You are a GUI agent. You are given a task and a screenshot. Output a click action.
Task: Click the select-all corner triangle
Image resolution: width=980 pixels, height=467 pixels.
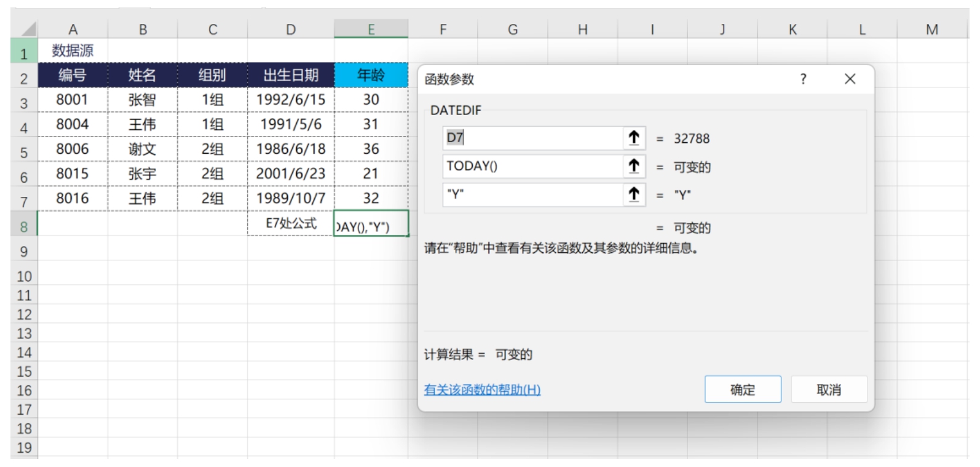pos(27,29)
